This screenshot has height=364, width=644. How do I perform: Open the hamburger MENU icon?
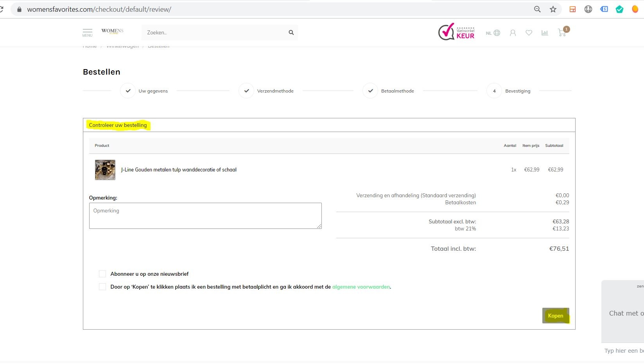[x=87, y=33]
